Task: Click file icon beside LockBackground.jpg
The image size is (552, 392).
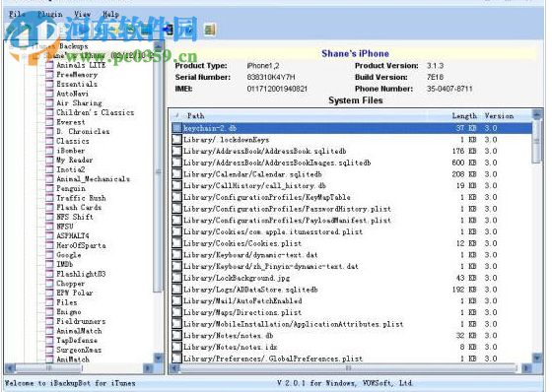Action: [x=176, y=278]
